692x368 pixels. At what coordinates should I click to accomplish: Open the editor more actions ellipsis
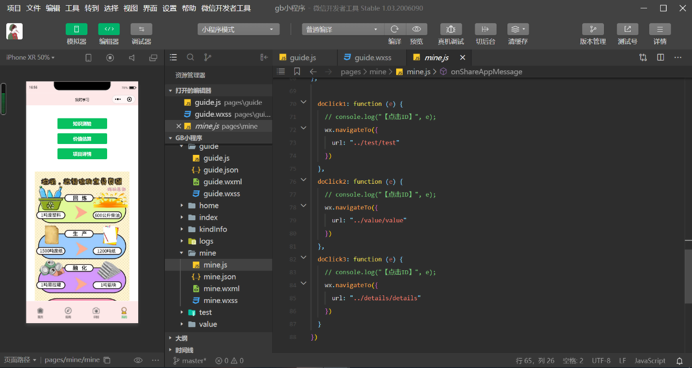(678, 58)
